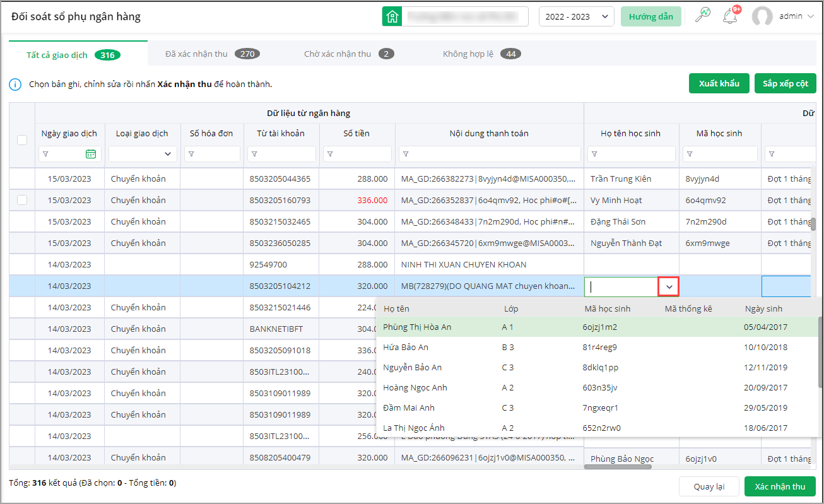The height and width of the screenshot is (504, 824).
Task: Click the blue info icon beside instructions
Action: (16, 84)
